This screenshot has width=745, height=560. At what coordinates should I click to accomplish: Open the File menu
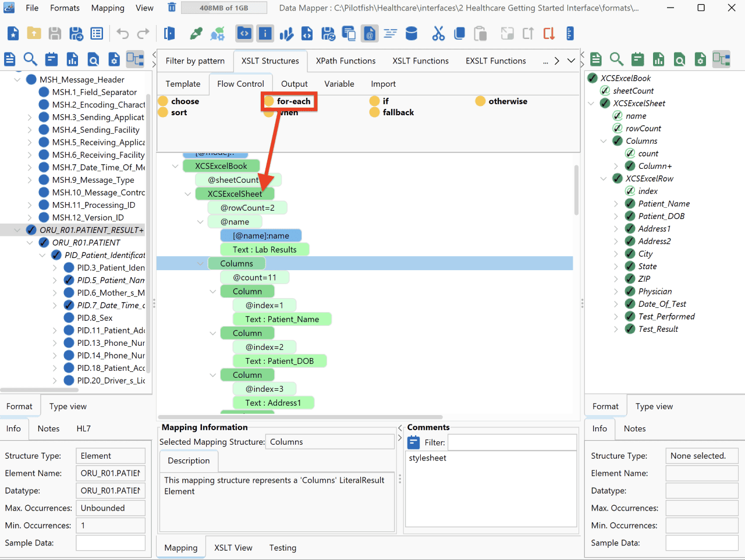(32, 8)
